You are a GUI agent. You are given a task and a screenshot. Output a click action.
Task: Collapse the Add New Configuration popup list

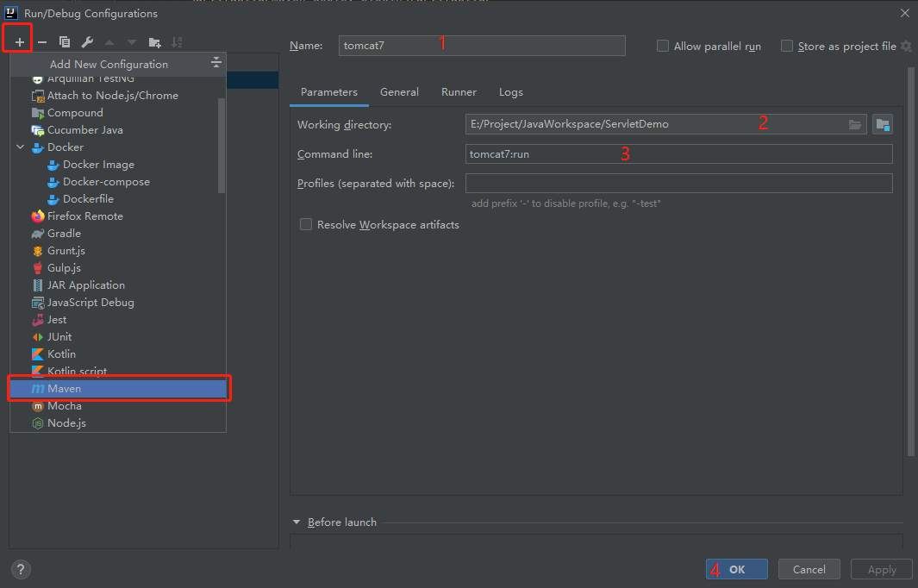coord(216,63)
